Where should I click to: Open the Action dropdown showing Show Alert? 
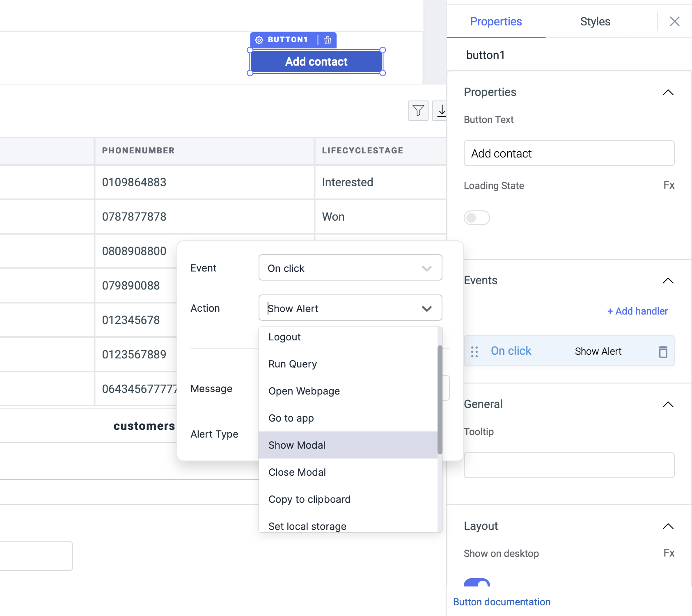tap(350, 308)
